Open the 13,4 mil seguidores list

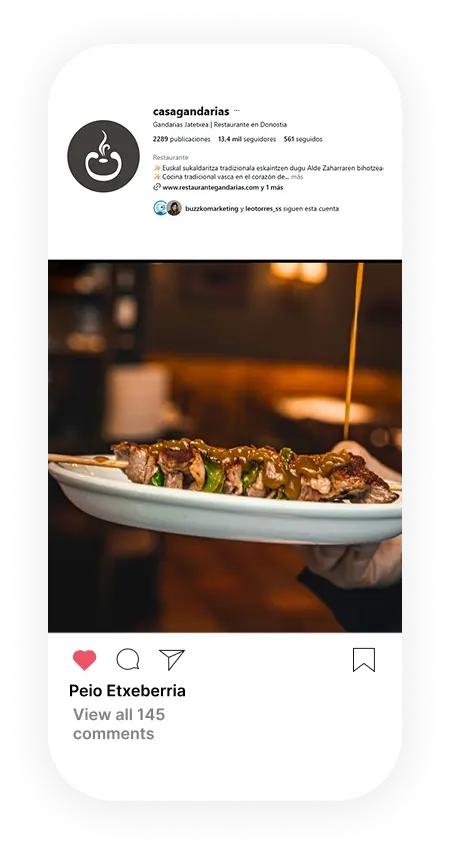(x=247, y=139)
